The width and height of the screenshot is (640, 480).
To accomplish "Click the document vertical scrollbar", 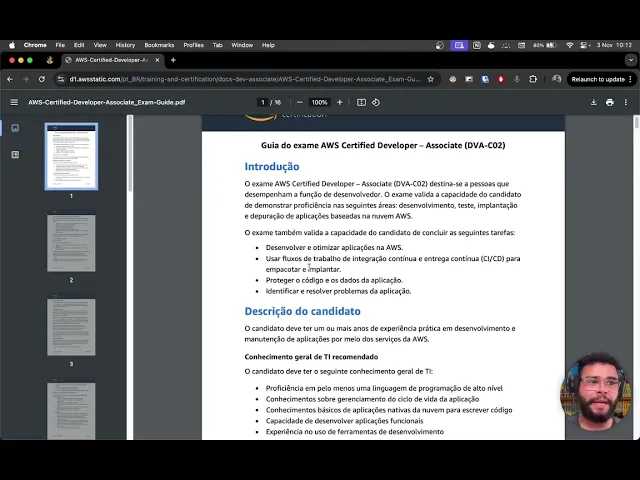I will [x=636, y=122].
